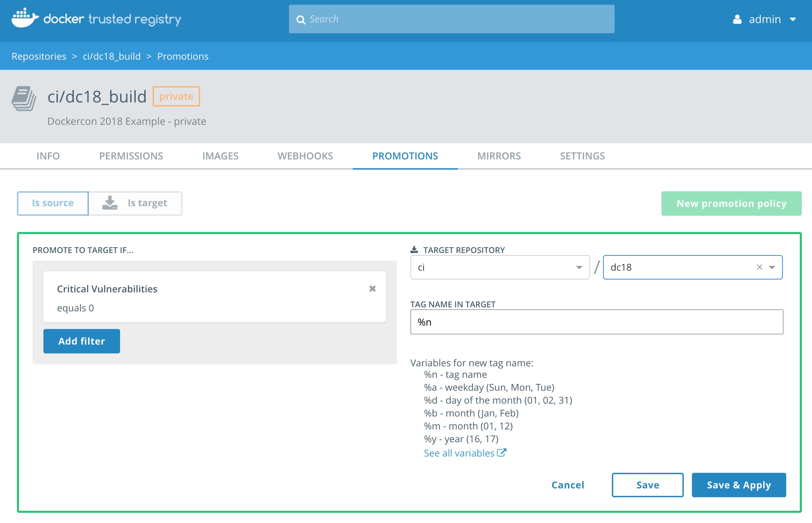Click the search magnifier icon
Image resolution: width=812 pixels, height=523 pixels.
coord(301,20)
